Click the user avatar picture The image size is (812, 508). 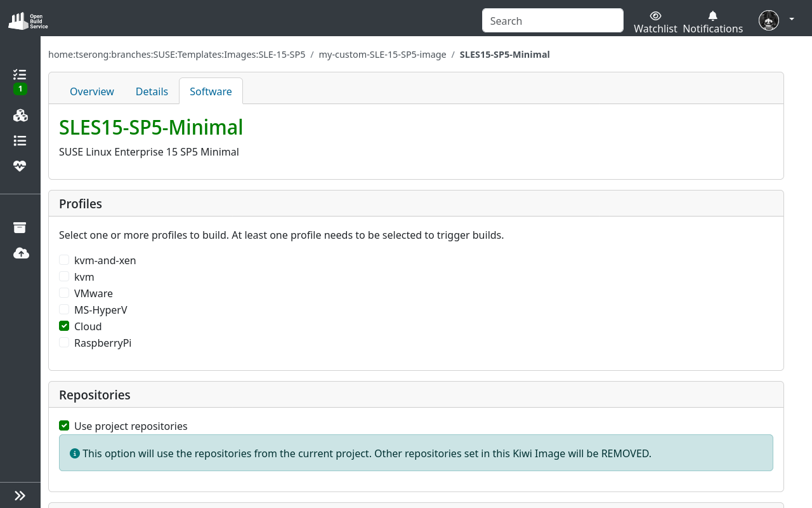click(768, 20)
